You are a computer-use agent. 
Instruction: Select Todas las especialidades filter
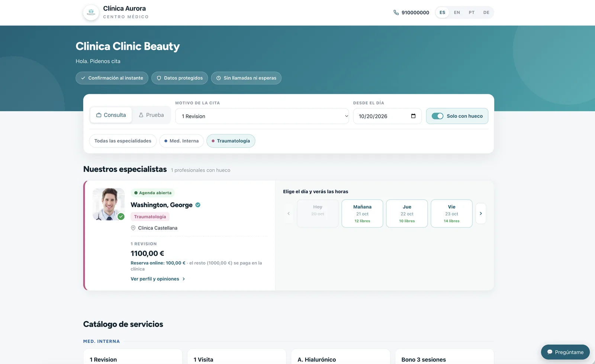(x=123, y=141)
